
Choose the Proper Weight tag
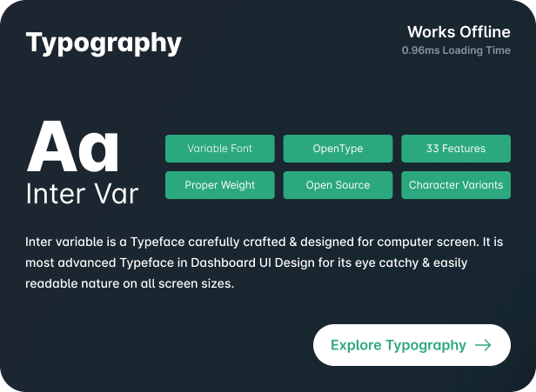point(220,185)
